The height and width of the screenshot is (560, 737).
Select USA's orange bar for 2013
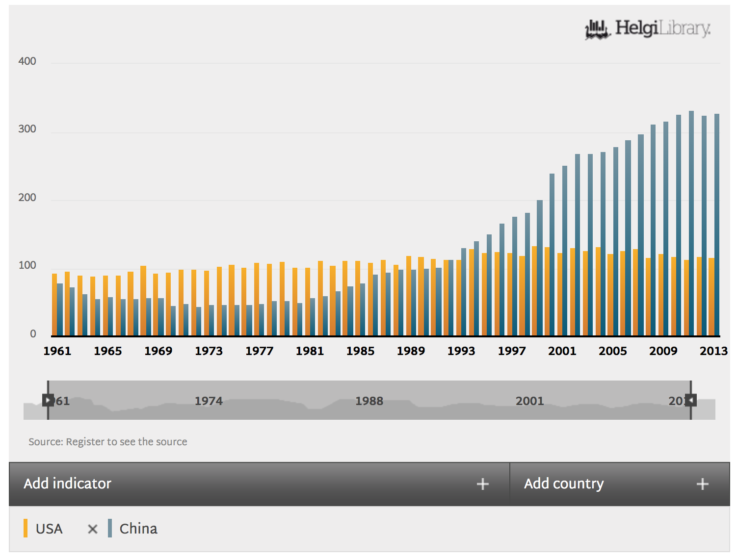[x=711, y=297]
